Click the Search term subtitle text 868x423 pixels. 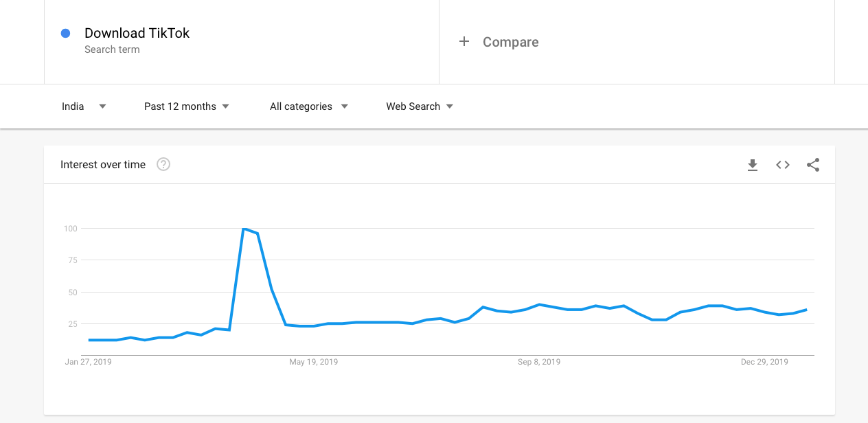pos(112,50)
